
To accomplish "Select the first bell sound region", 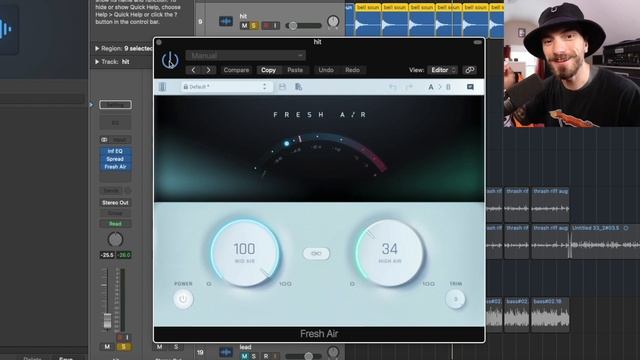I will [368, 20].
